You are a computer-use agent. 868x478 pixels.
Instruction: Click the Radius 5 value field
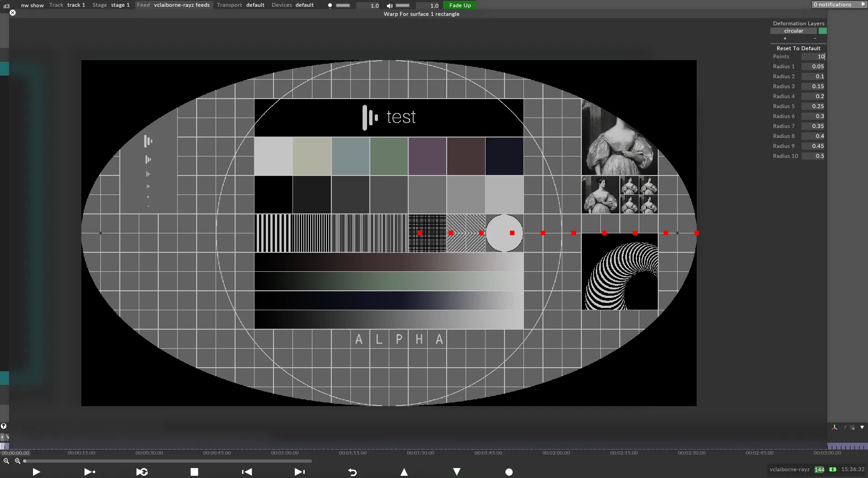coord(813,106)
